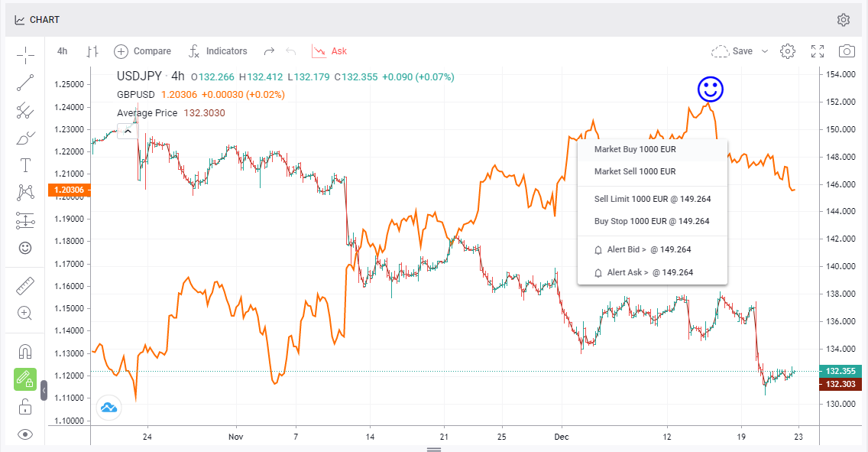Open the Indicators dialog

coord(219,51)
